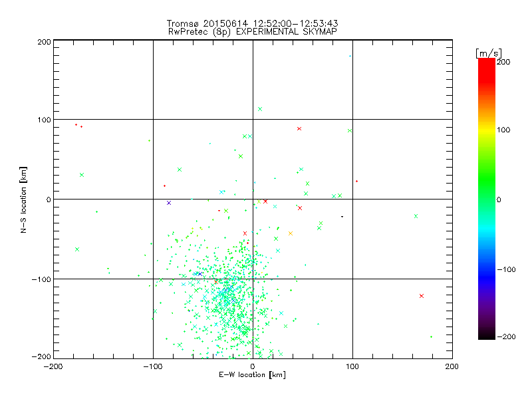Select the subtitle 'RwPretec (8p) EXPERIMENTAL SKYMAP'
The image size is (532, 399).
coord(253,32)
